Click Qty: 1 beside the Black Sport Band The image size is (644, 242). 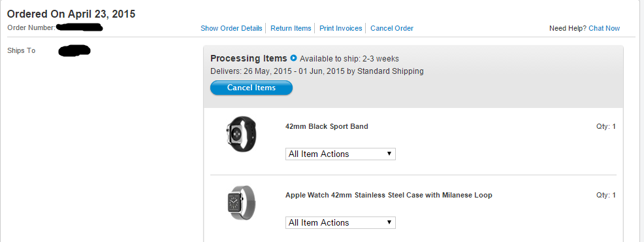(606, 126)
